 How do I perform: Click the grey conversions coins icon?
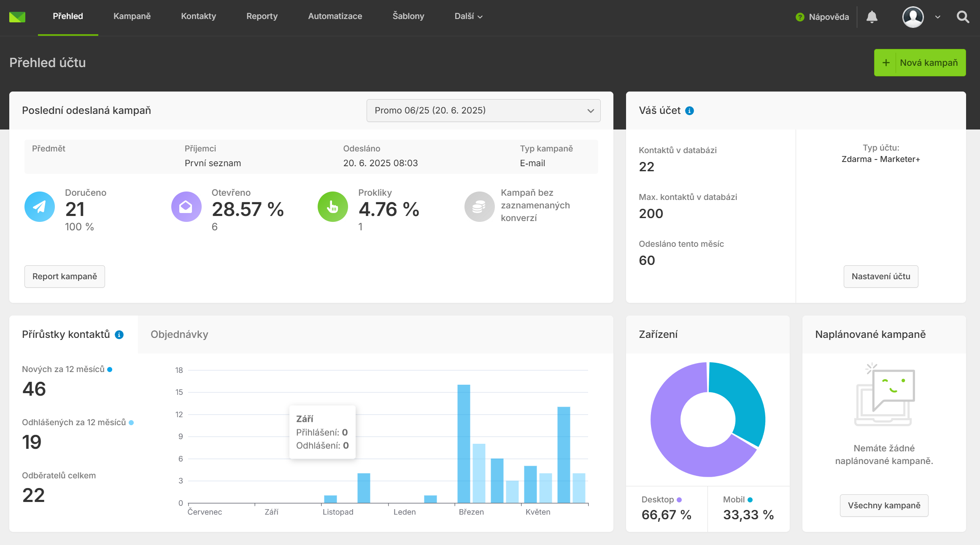click(479, 207)
